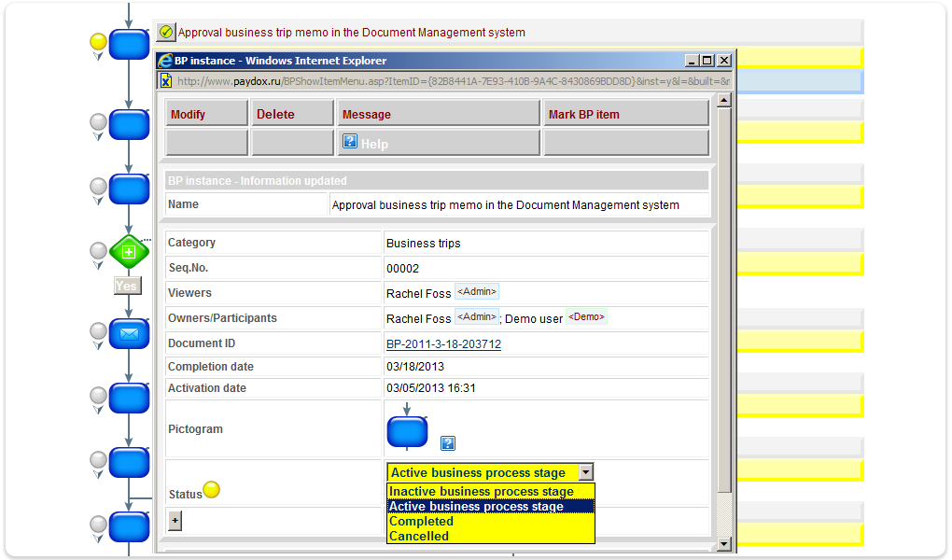Select the blue node directly above green gateway

click(x=129, y=189)
